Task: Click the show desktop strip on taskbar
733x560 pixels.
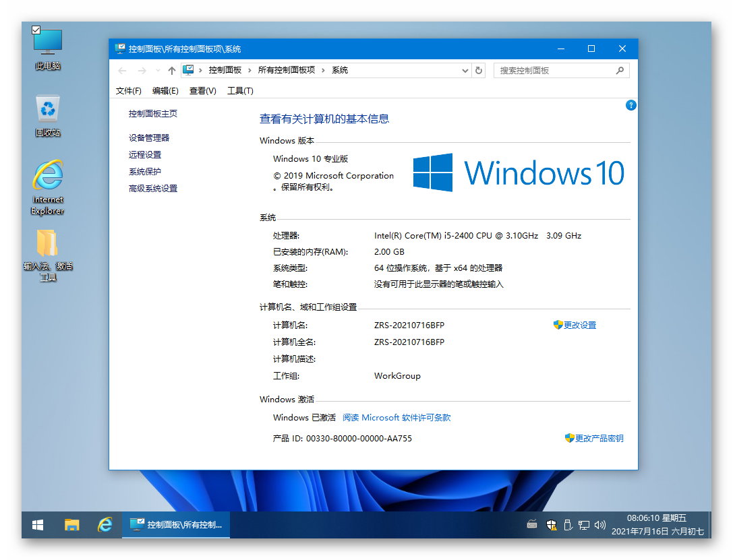Action: (709, 525)
